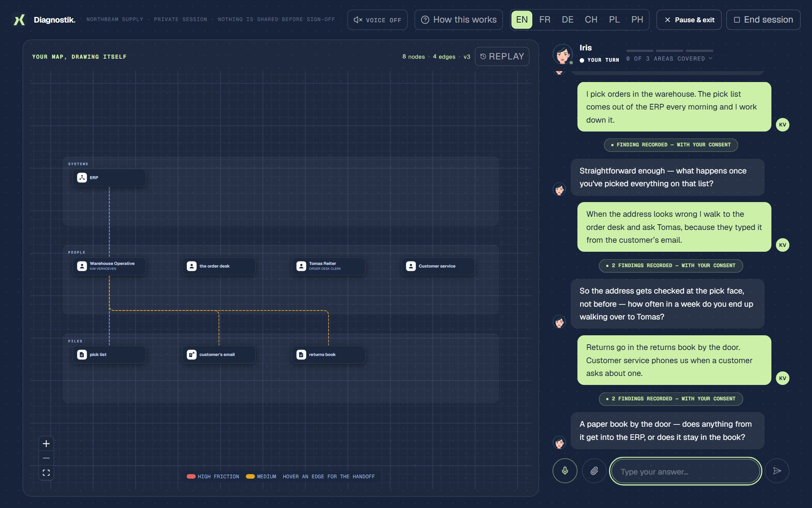The image size is (812, 508).
Task: Replay the map drawing
Action: coord(502,56)
